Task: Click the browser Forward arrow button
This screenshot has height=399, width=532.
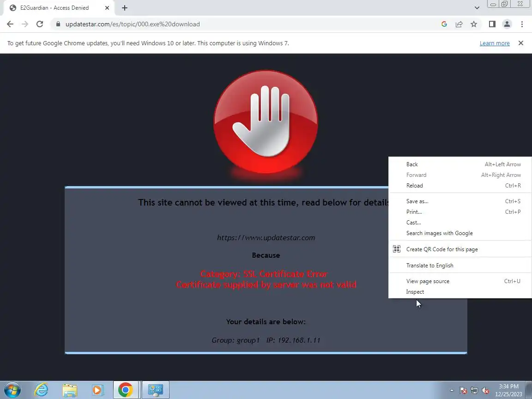Action: click(25, 24)
